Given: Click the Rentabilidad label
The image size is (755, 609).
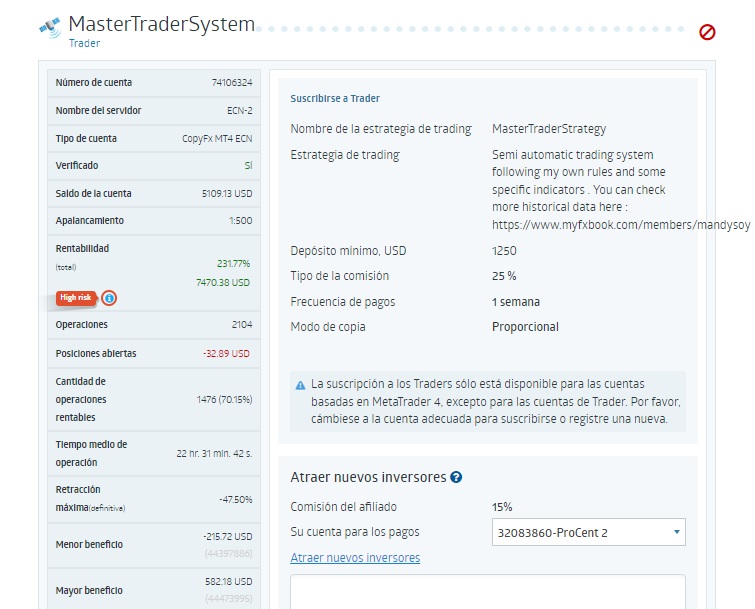Looking at the screenshot, I should click(x=82, y=248).
